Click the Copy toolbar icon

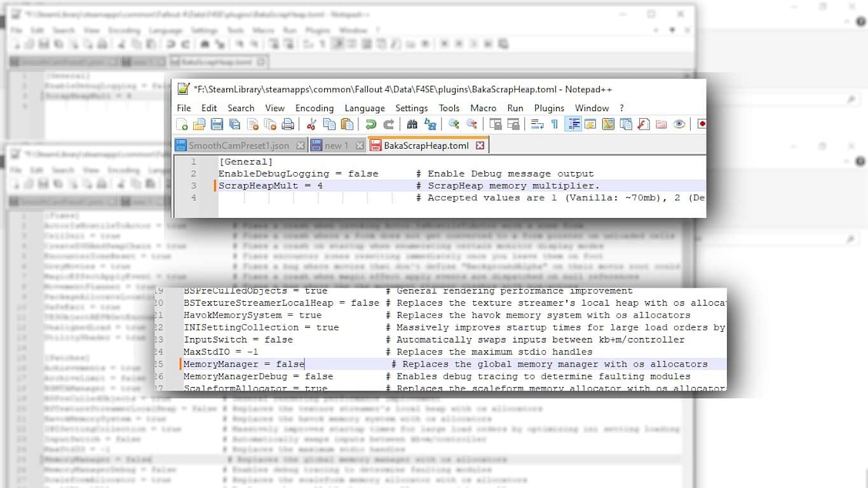coord(329,124)
